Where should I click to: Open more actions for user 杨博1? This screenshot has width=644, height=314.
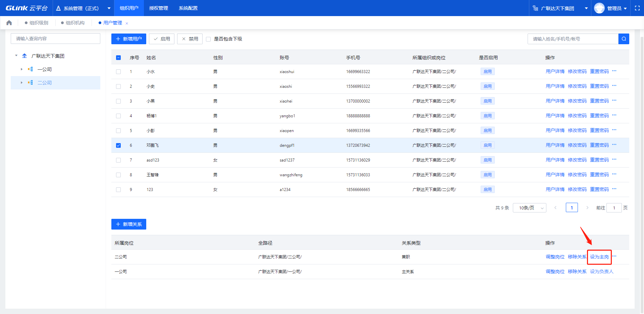pos(614,115)
